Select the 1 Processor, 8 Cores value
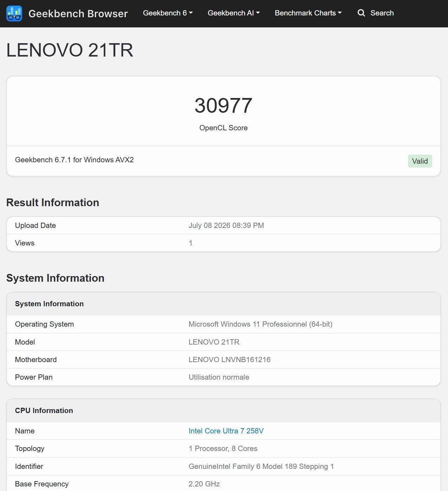The image size is (448, 491). point(223,449)
